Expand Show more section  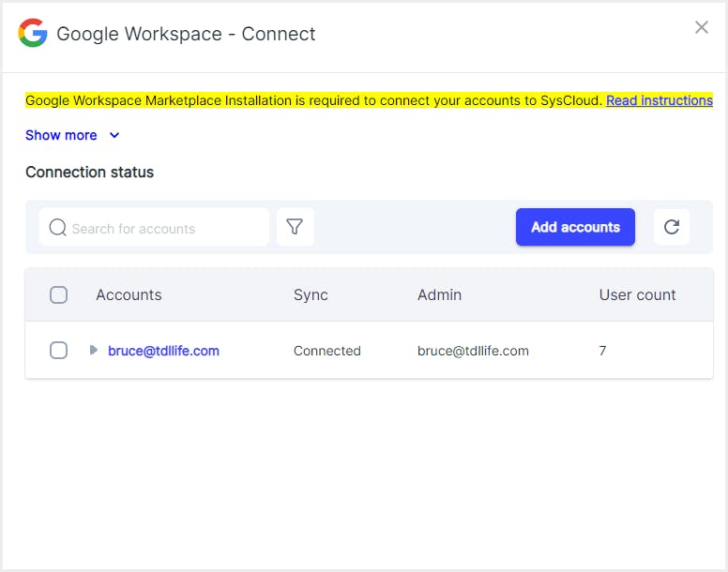coord(72,135)
